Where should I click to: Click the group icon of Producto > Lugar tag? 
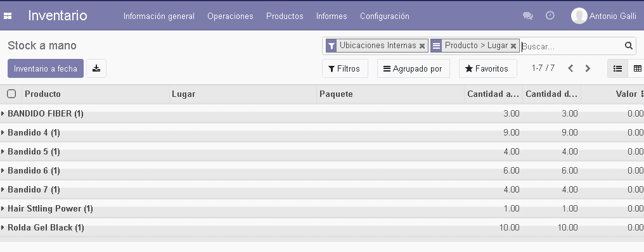point(436,46)
